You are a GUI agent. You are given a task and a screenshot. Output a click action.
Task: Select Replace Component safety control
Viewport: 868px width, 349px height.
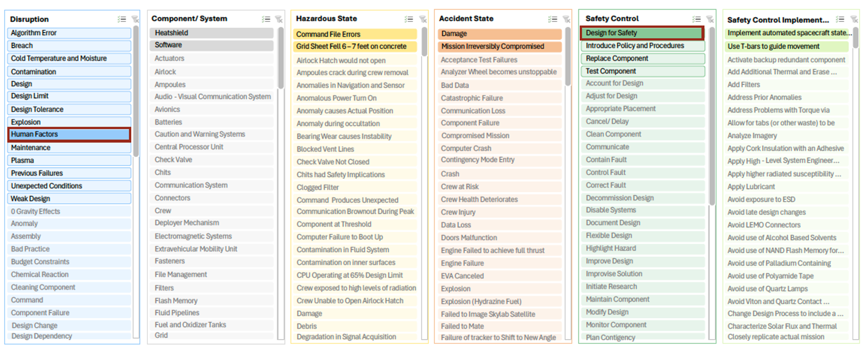pyautogui.click(x=643, y=59)
